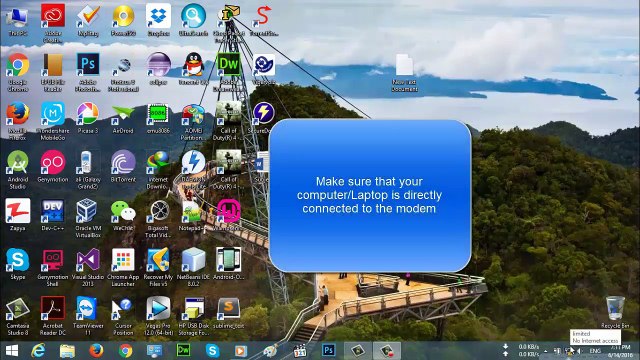Launch Wondershare MobileGo desktop shortcut
640x360 pixels.
pyautogui.click(x=53, y=121)
